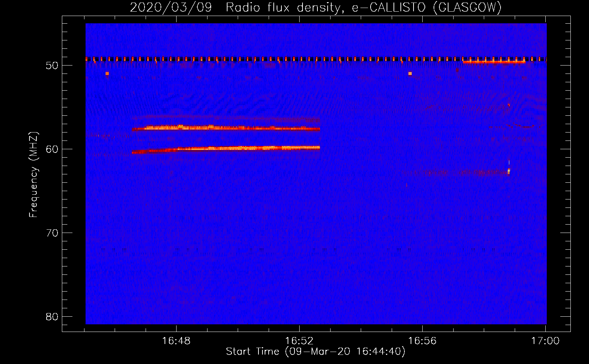
Task: Click the 50 frequency tick label
Action: 52,66
